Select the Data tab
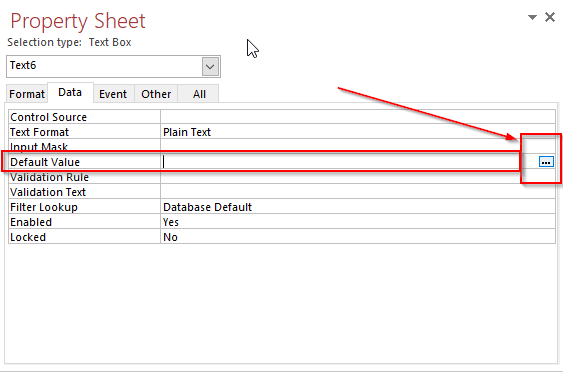 pyautogui.click(x=70, y=93)
